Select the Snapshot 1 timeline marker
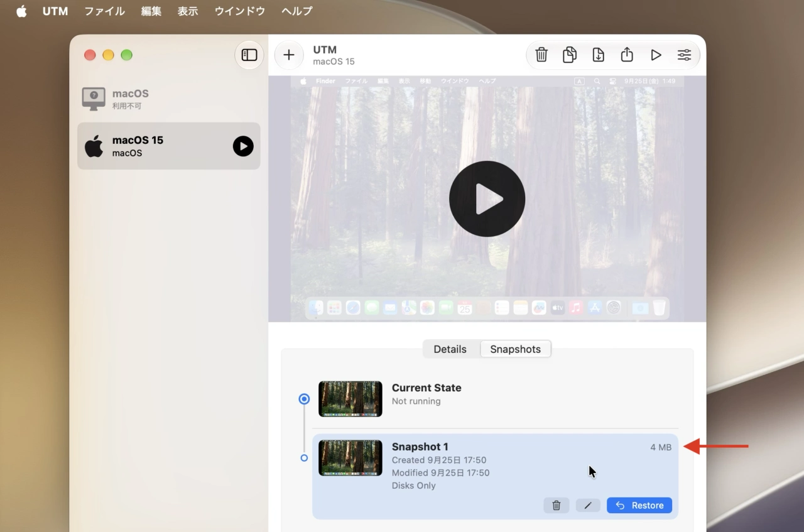This screenshot has height=532, width=804. click(x=304, y=458)
